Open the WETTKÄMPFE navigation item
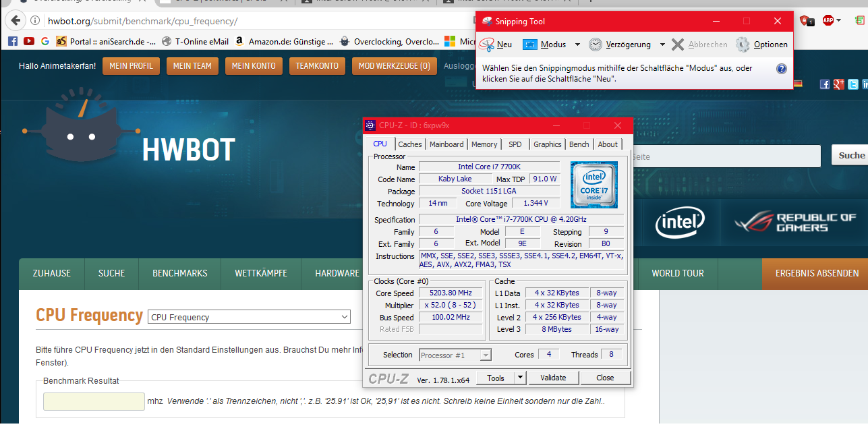This screenshot has width=868, height=437. coord(261,273)
